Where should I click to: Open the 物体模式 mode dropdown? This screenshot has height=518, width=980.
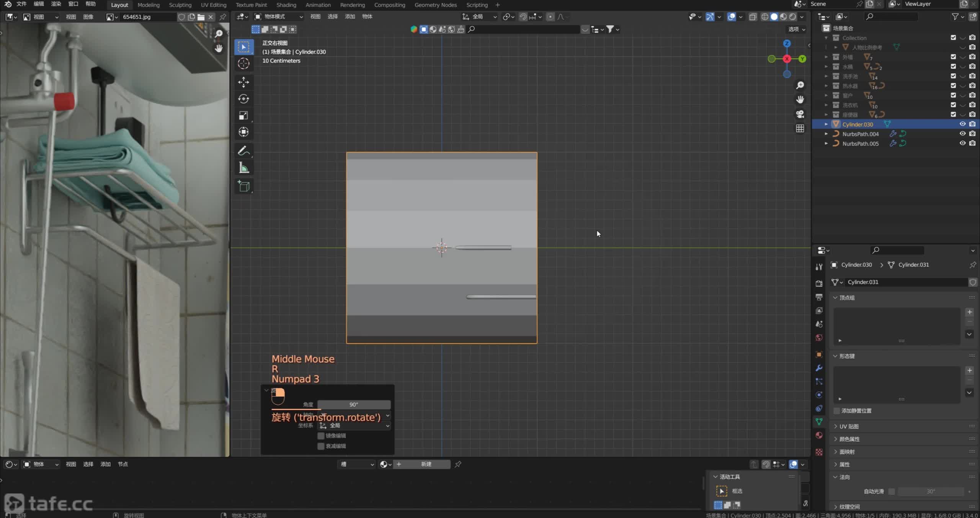[279, 16]
